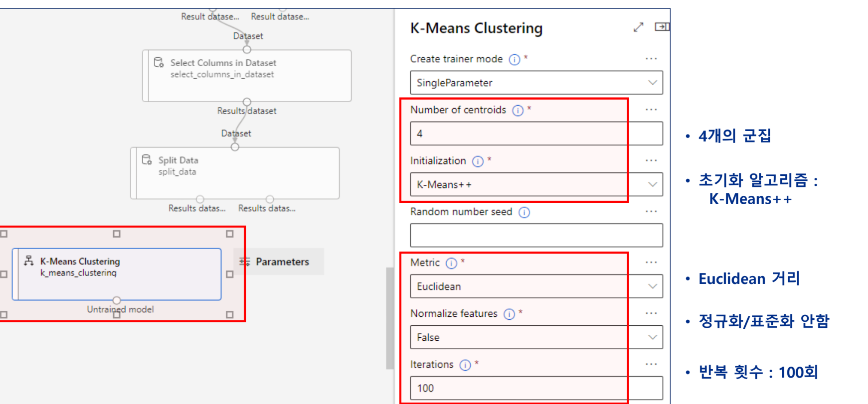This screenshot has width=868, height=404.
Task: Collapse the K-Means Clustering side panel
Action: 661,27
